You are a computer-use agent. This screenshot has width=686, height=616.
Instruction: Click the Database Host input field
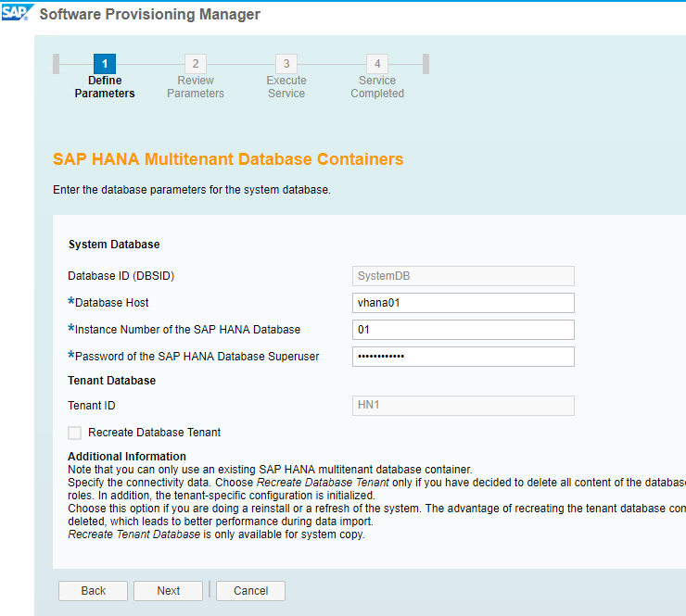coord(464,303)
